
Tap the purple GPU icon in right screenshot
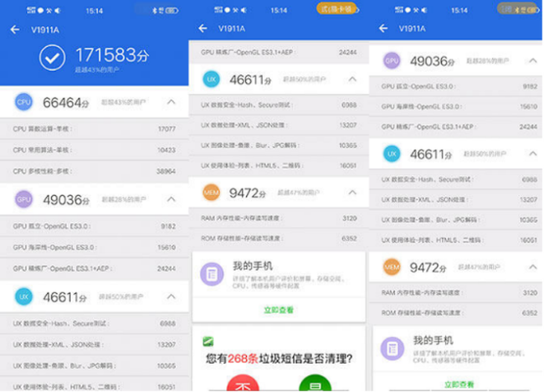tap(392, 60)
